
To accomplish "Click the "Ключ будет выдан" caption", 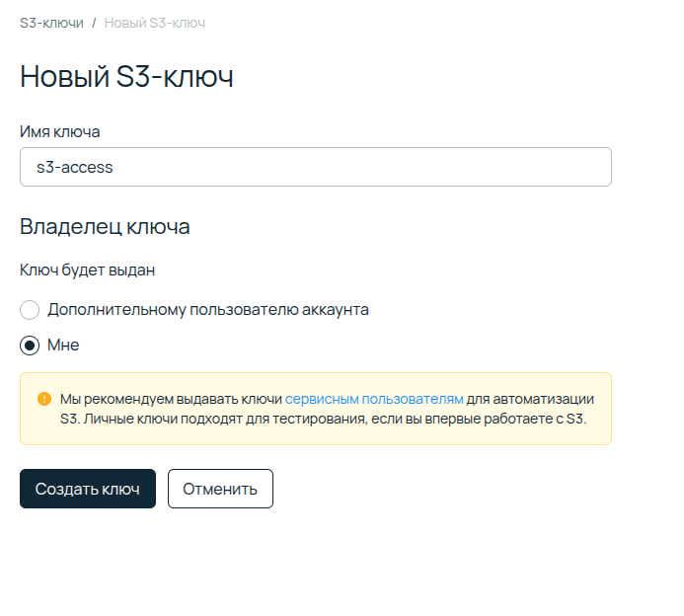I will (x=88, y=269).
